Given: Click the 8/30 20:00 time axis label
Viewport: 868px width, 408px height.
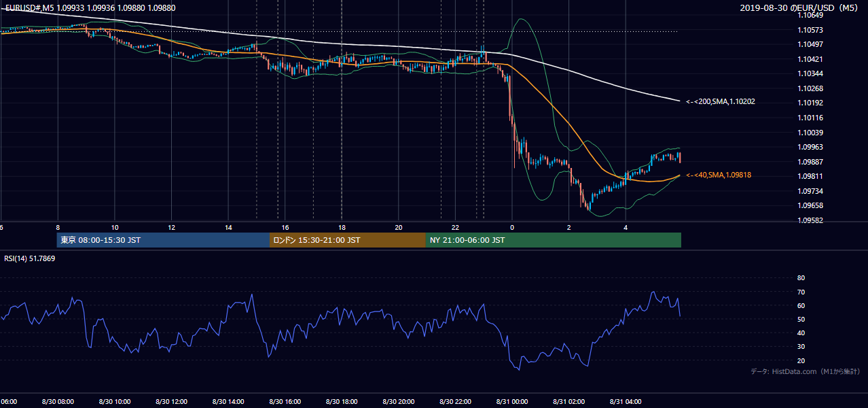Looking at the screenshot, I should (399, 402).
